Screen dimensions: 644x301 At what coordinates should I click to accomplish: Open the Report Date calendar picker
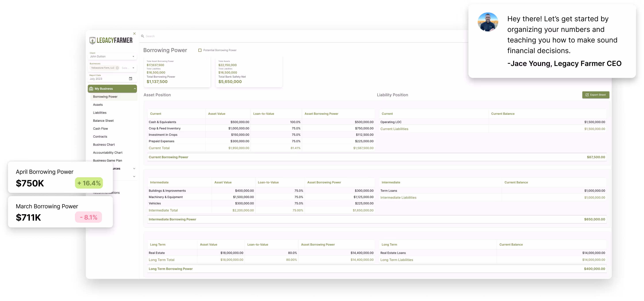pyautogui.click(x=130, y=79)
